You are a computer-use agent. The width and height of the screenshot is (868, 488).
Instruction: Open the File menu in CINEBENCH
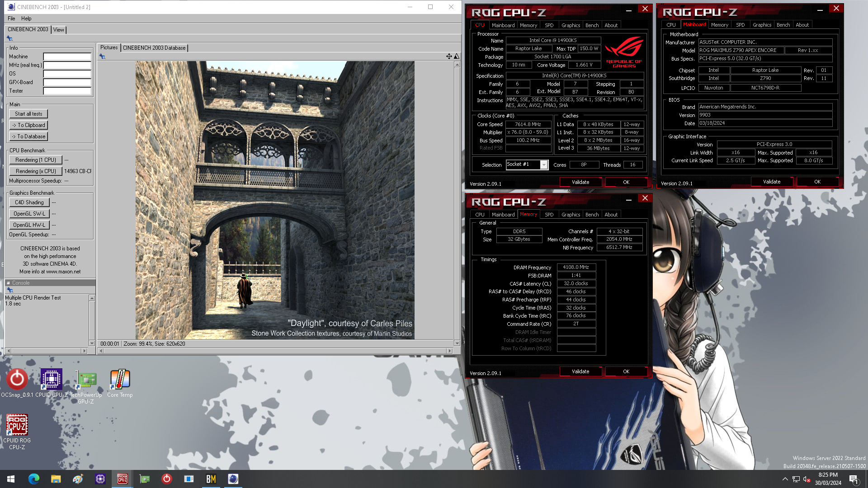11,19
